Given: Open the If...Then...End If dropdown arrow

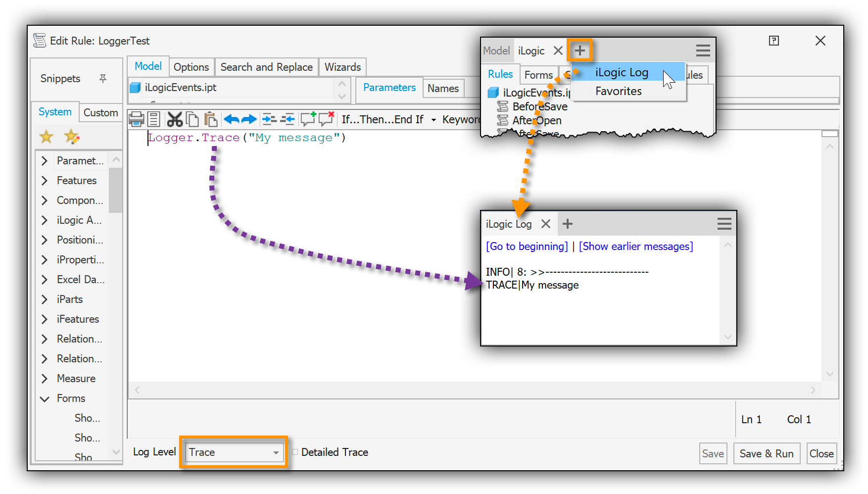Looking at the screenshot, I should click(x=434, y=120).
